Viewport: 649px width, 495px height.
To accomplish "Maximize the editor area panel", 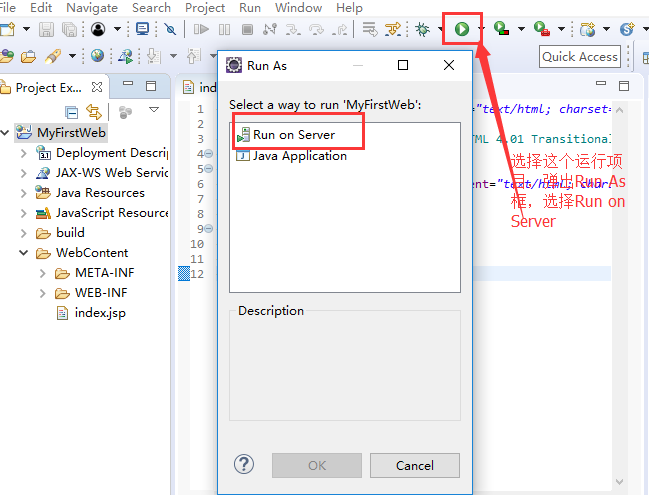I will (624, 86).
